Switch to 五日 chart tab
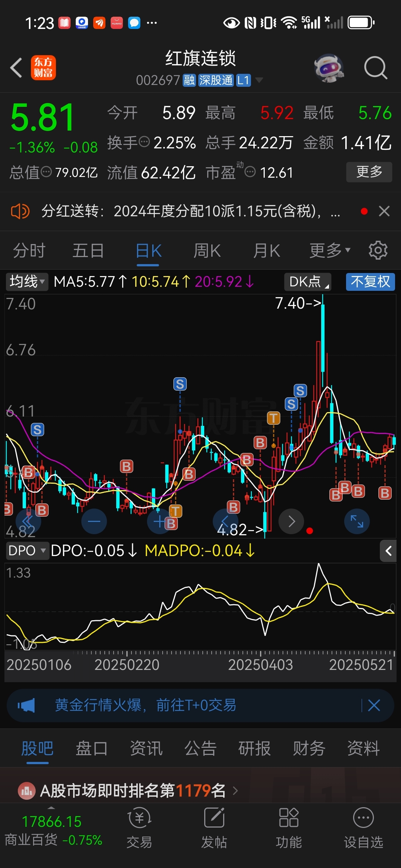The height and width of the screenshot is (868, 401). pyautogui.click(x=88, y=251)
